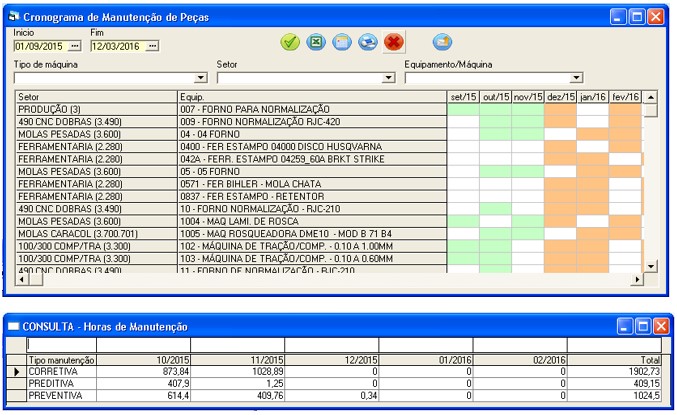
Task: Click the CORRETIVA total value 1902,73
Action: pyautogui.click(x=614, y=372)
